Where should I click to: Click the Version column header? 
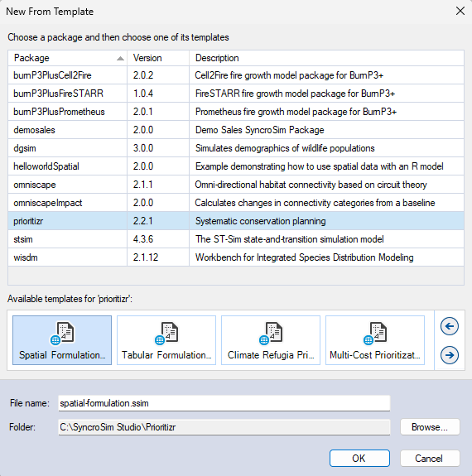pyautogui.click(x=158, y=58)
